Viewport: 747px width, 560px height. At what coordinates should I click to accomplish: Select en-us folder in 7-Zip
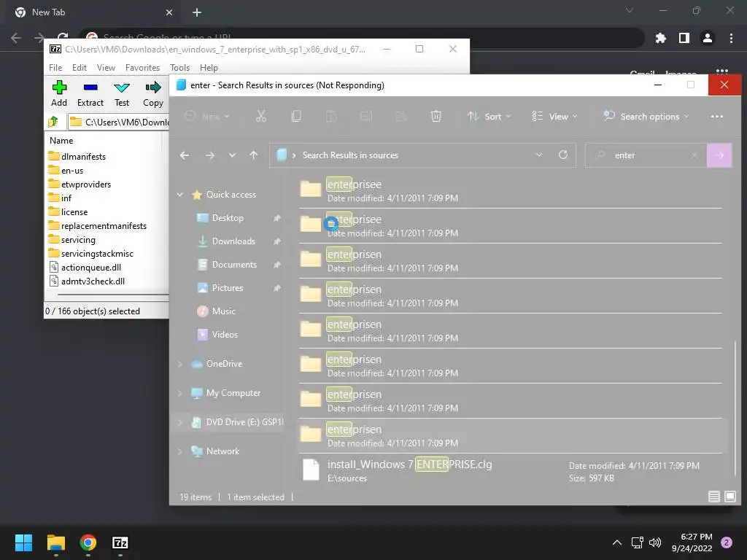pos(66,170)
